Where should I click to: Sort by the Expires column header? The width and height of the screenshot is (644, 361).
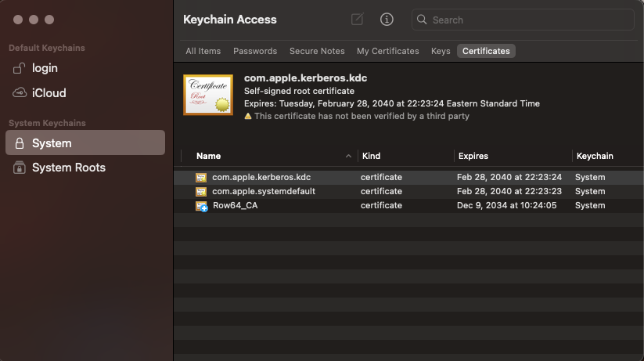click(473, 156)
